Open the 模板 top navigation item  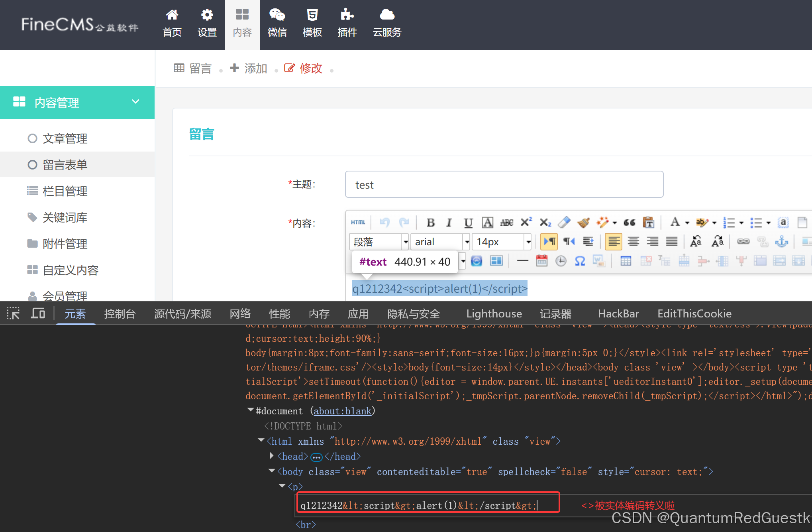click(312, 24)
